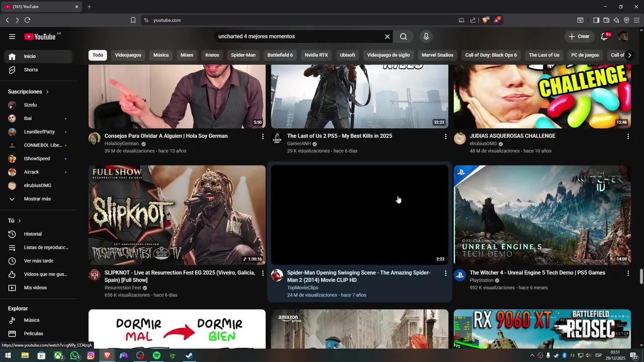
Task: Open Instagram from the taskbar
Action: (91, 355)
